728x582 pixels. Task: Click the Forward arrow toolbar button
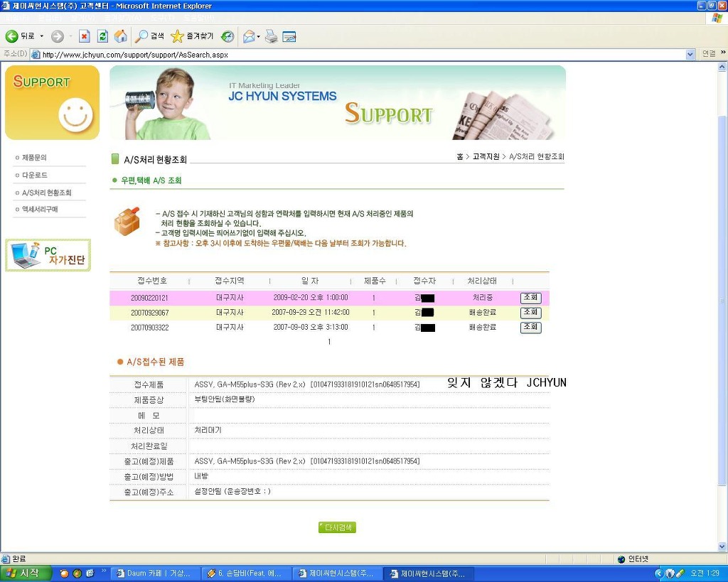pyautogui.click(x=57, y=36)
